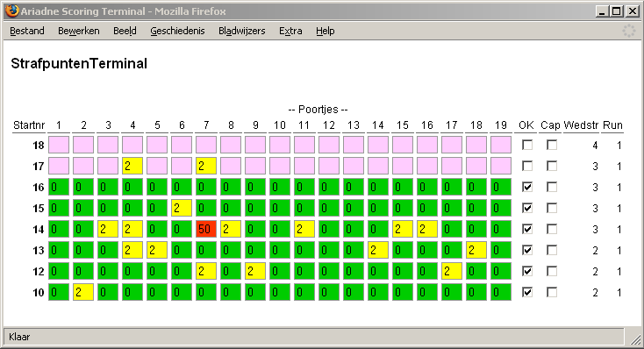
Task: Open the Geschiedenis menu
Action: click(177, 31)
